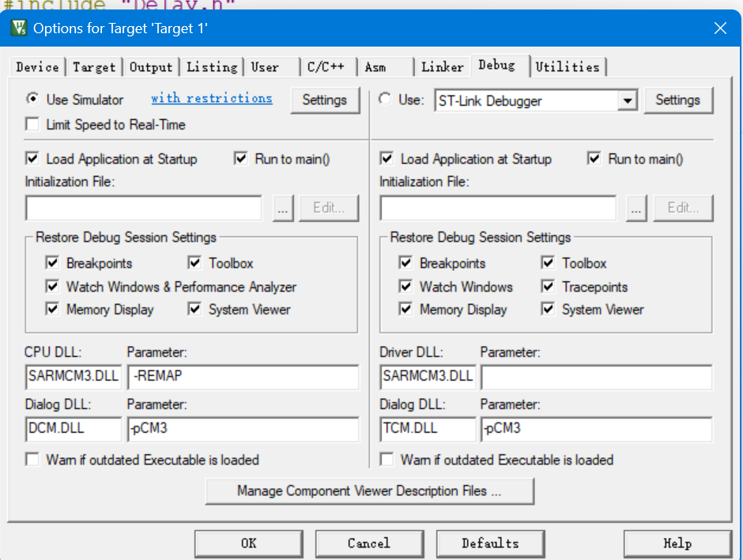The image size is (743, 560).
Task: Enable debugger Warn if outdated Executable
Action: (x=387, y=460)
